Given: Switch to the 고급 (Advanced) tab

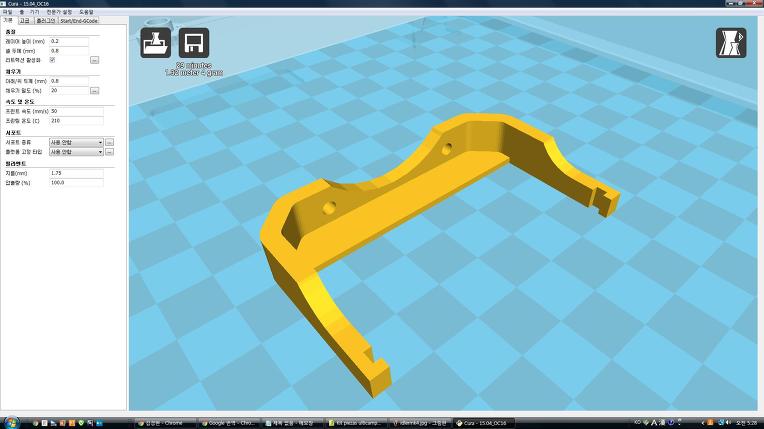Looking at the screenshot, I should [25, 20].
